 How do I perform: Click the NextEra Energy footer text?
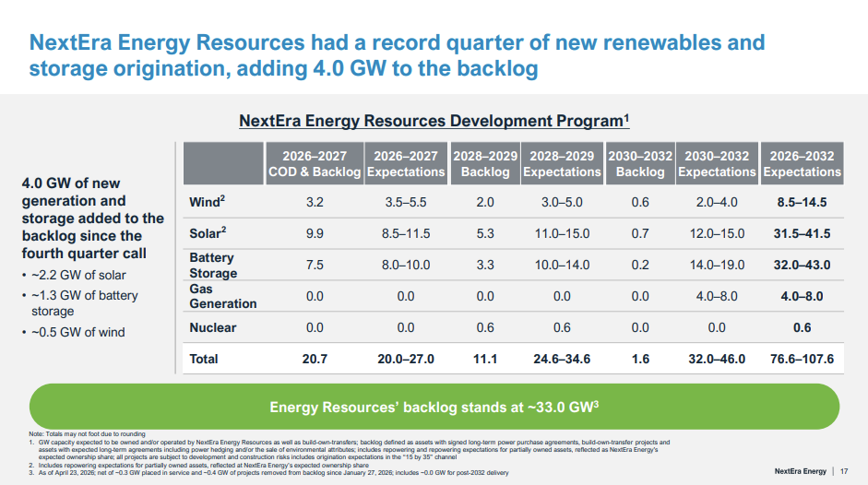point(799,472)
